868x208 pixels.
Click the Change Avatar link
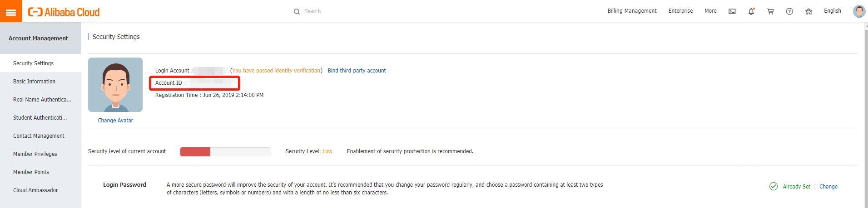click(x=115, y=121)
